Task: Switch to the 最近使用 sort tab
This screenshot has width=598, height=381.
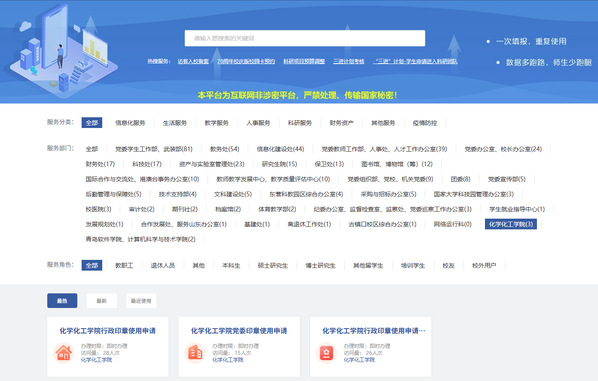Action: tap(141, 301)
